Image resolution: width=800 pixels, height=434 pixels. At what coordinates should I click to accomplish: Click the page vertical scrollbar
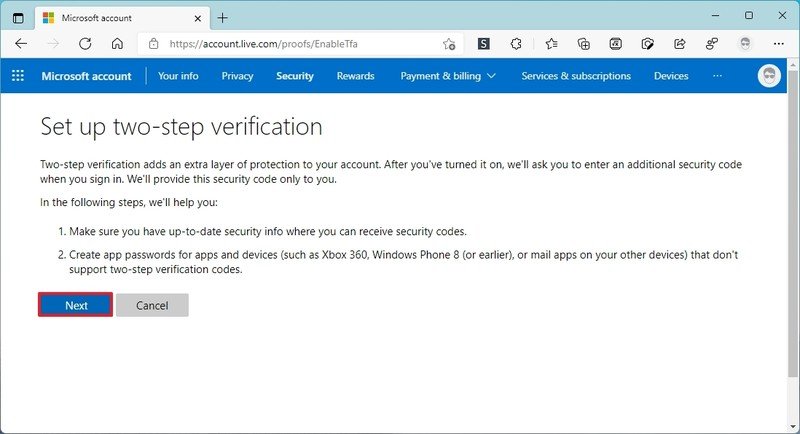(792, 224)
